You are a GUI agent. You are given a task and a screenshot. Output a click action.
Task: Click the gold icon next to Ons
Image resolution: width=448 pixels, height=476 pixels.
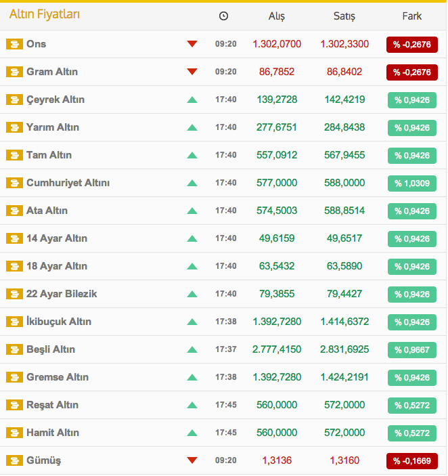point(14,44)
